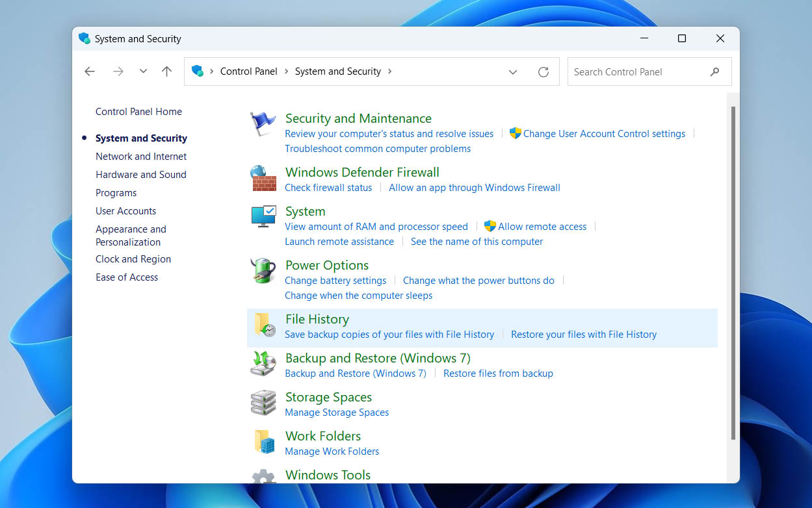Click Manage Storage Spaces
This screenshot has width=812, height=508.
click(337, 413)
